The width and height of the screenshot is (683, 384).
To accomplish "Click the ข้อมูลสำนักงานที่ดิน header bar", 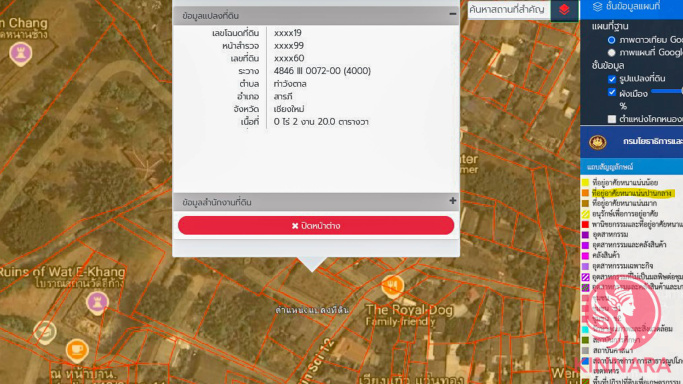I will tap(316, 202).
